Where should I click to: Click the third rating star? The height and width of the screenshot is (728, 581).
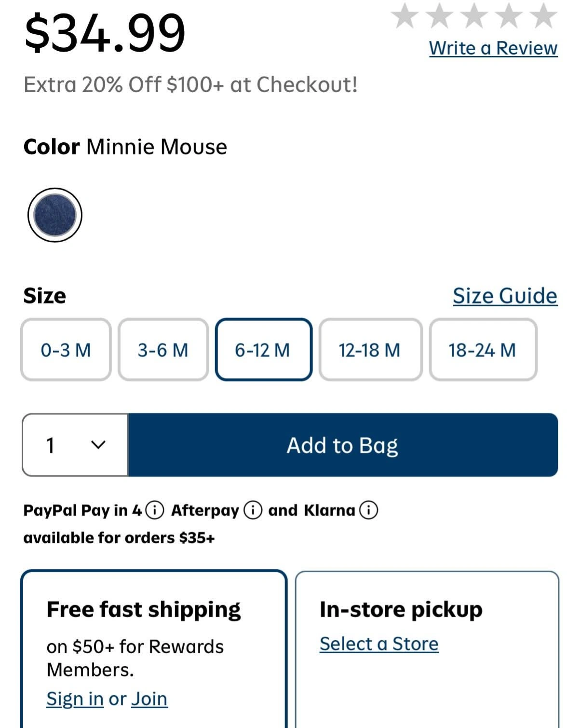pyautogui.click(x=474, y=15)
